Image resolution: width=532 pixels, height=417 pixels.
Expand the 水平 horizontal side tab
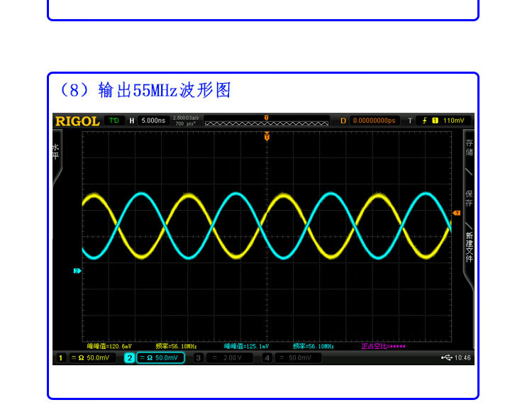(56, 152)
